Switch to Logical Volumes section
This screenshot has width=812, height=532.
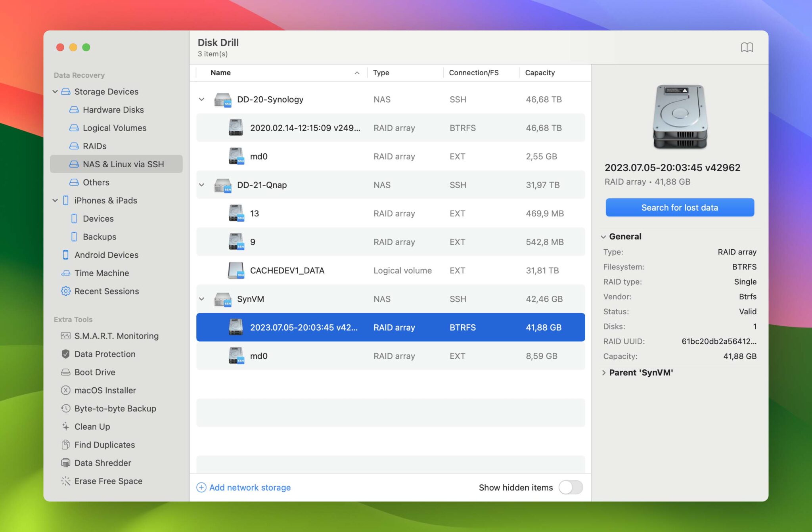[115, 128]
